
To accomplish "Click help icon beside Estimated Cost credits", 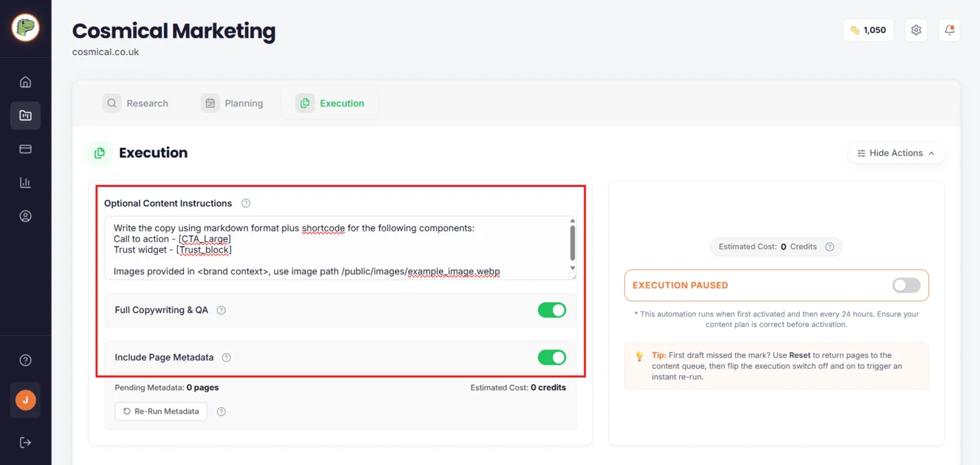I will [830, 247].
